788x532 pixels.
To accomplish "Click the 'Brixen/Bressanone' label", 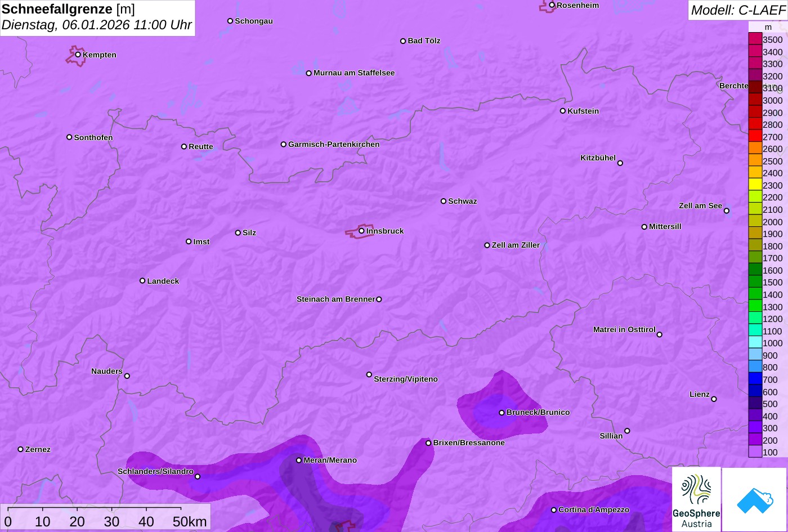I will pos(469,443).
